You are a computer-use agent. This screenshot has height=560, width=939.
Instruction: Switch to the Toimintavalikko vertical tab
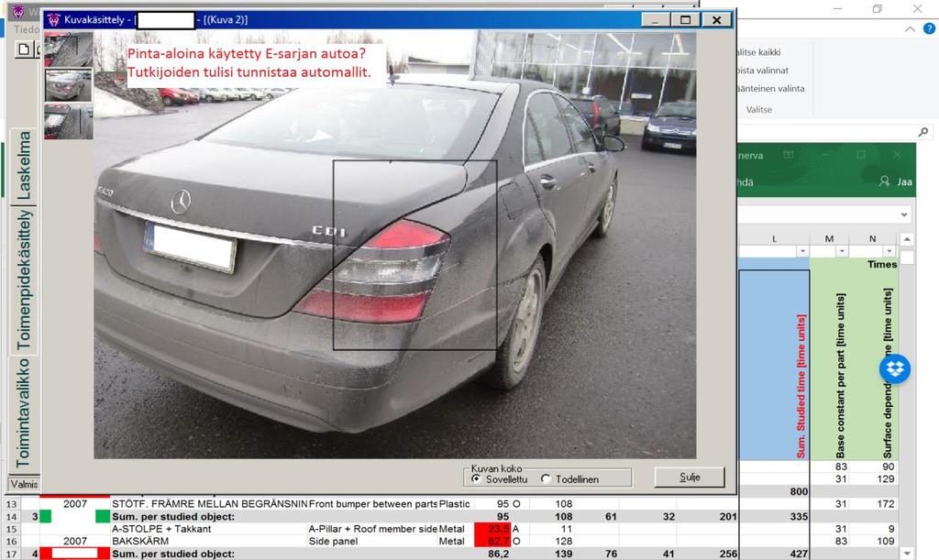(x=24, y=412)
